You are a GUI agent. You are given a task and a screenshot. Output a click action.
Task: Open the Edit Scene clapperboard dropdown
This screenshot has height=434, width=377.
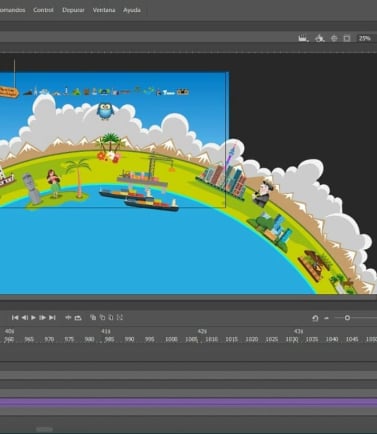pos(303,38)
